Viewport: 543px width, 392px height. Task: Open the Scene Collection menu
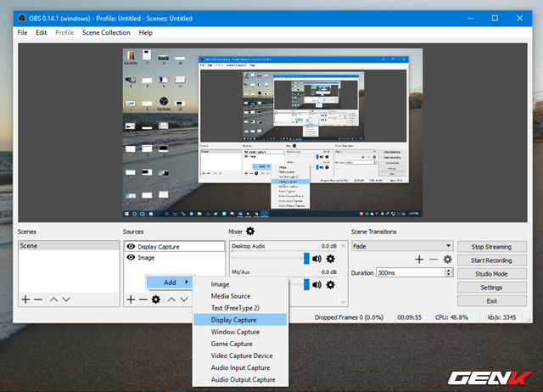click(x=106, y=32)
